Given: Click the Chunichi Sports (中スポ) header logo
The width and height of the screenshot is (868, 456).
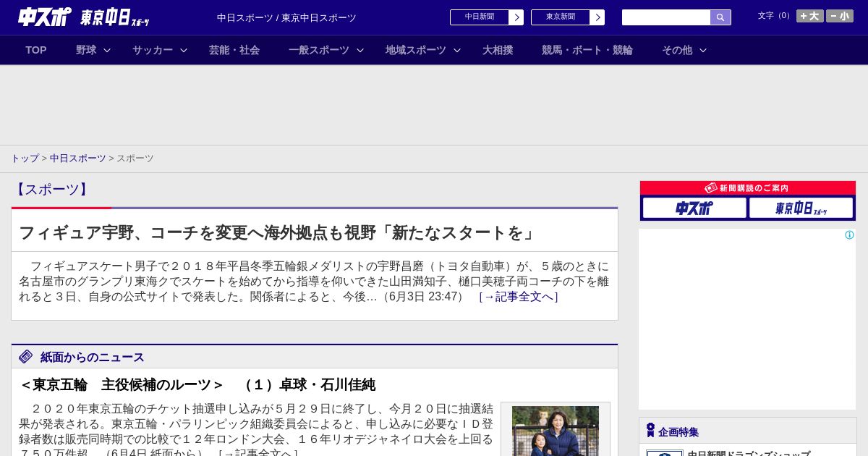Looking at the screenshot, I should (45, 17).
